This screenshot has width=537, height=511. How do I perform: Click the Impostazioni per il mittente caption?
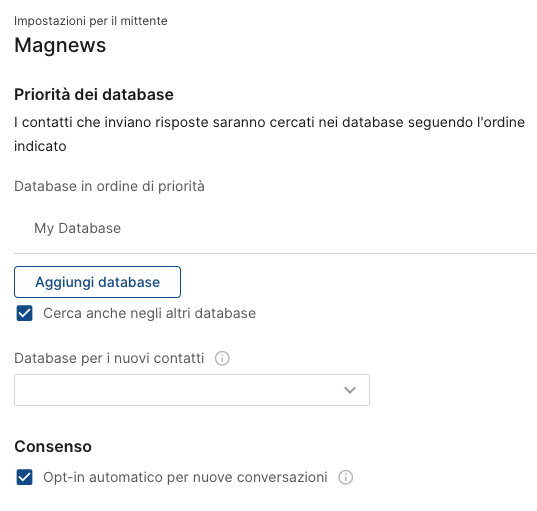(91, 21)
